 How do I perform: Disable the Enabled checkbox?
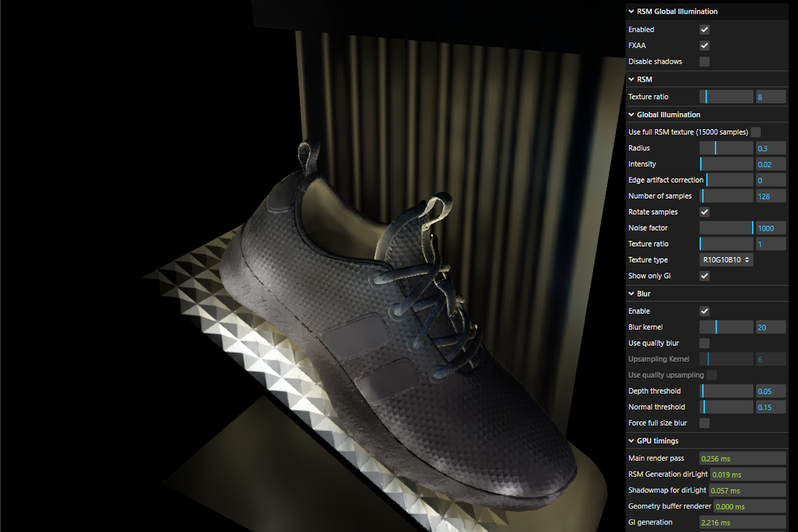click(704, 29)
